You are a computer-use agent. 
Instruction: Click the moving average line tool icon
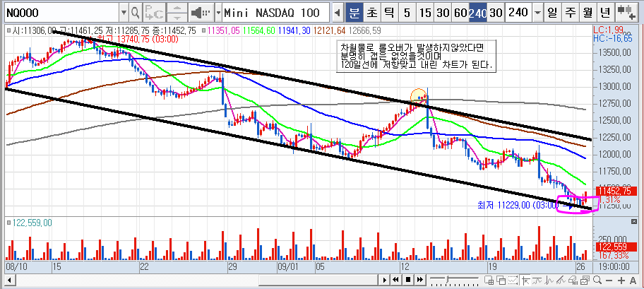(537, 281)
